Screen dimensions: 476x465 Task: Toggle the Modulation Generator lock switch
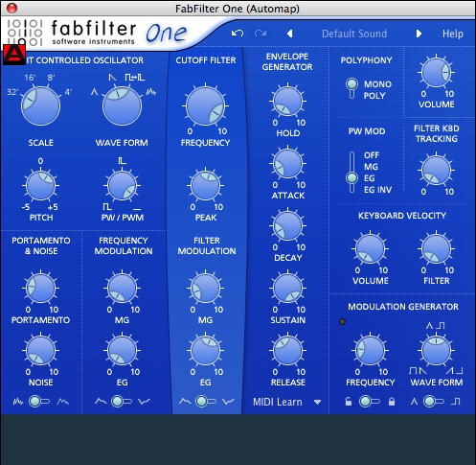370,402
